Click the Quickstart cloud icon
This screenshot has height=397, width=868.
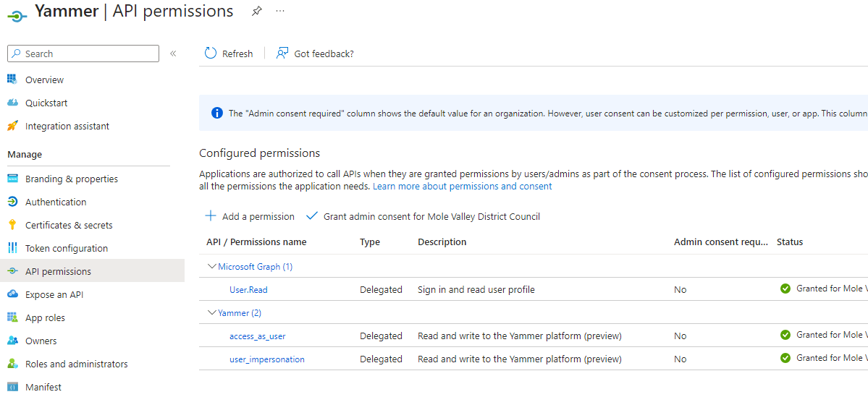click(12, 103)
